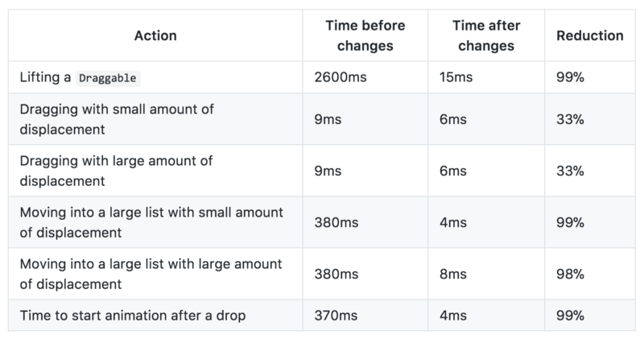Click the 99% cell in the last row
The height and width of the screenshot is (339, 644).
570,315
